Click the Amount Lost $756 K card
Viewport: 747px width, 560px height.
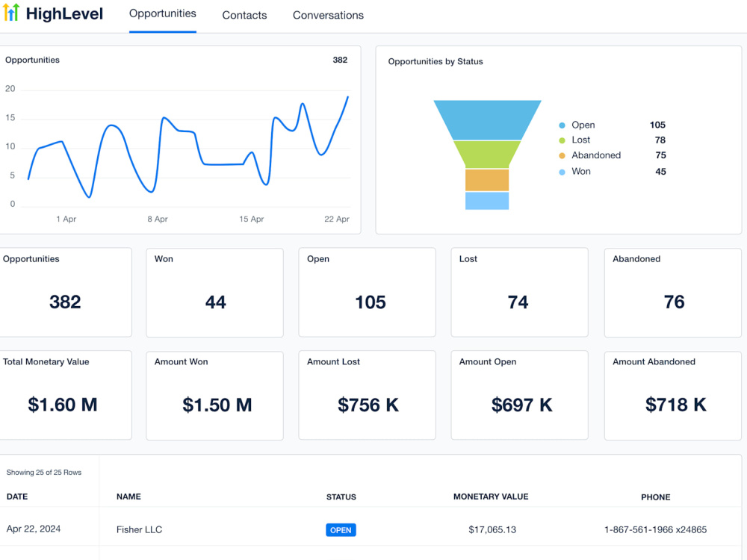tap(368, 396)
